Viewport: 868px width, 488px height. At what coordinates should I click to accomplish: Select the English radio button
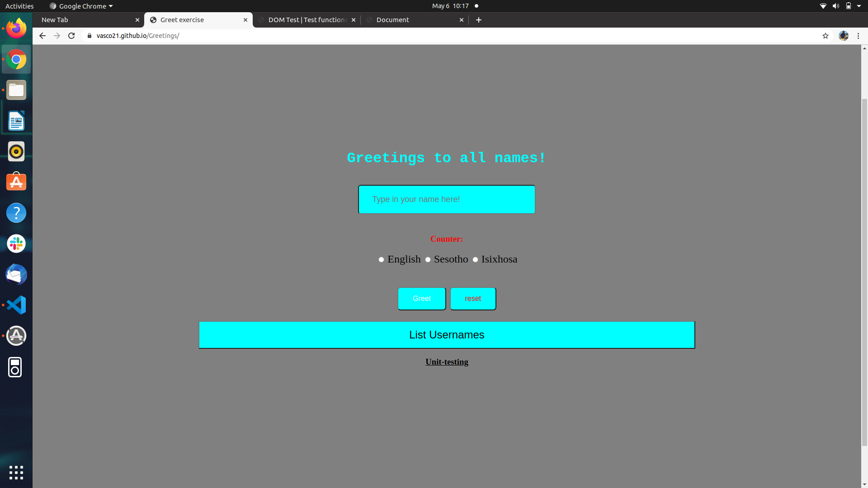(381, 259)
